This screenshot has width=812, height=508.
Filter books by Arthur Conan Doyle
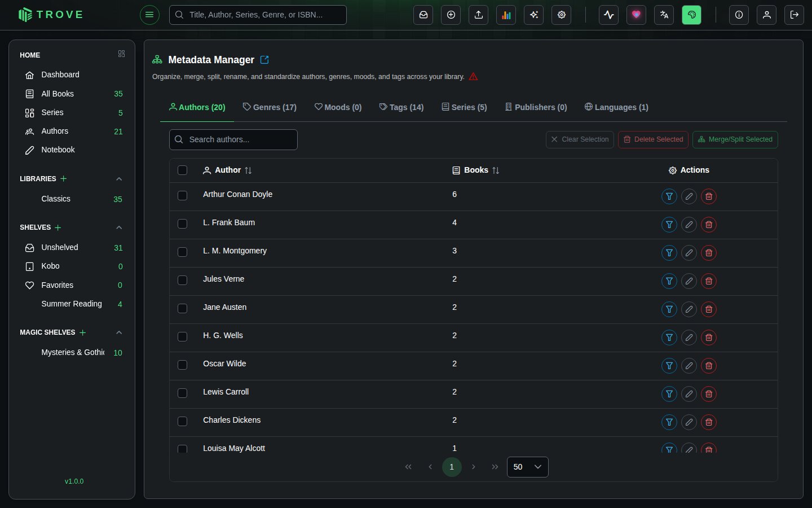[669, 196]
